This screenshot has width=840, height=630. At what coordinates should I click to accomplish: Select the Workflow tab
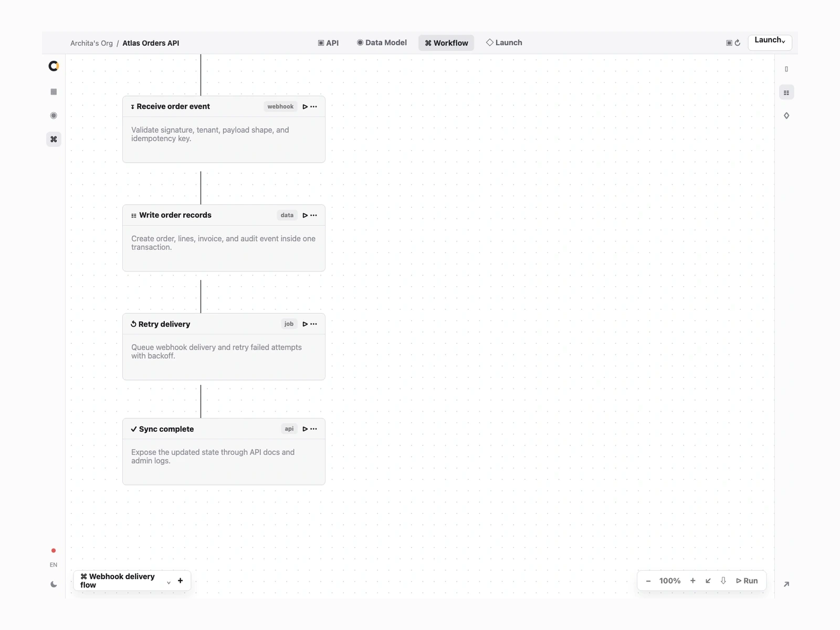pyautogui.click(x=446, y=43)
